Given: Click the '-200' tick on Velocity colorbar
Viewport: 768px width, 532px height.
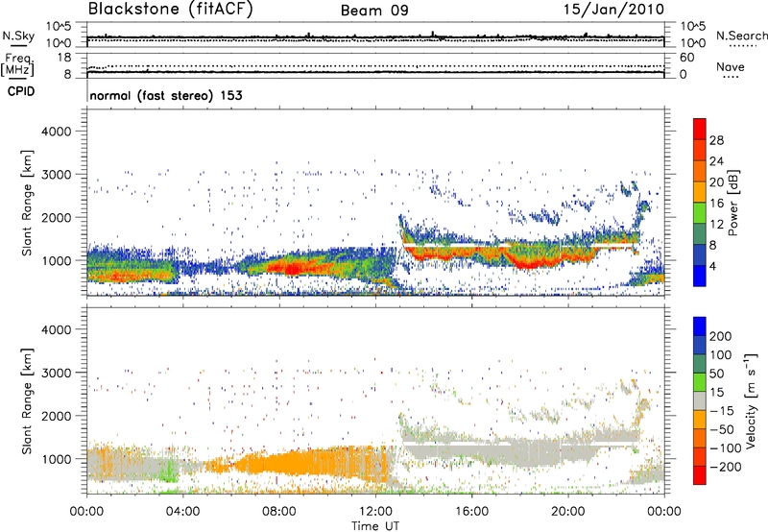Looking at the screenshot, I should point(726,467).
